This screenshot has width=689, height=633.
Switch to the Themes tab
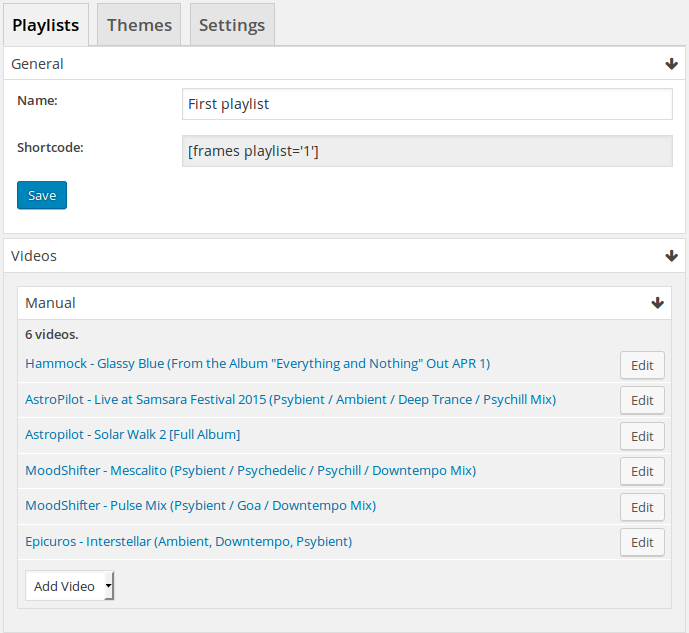[x=139, y=25]
